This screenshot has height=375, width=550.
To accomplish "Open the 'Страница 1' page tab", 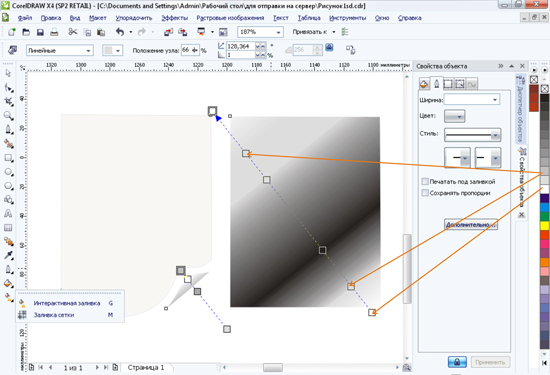I will (146, 367).
